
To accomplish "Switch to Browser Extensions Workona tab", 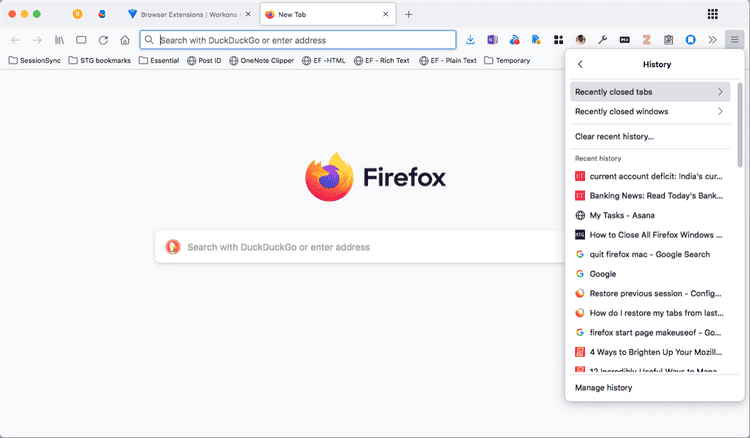I will coord(189,14).
